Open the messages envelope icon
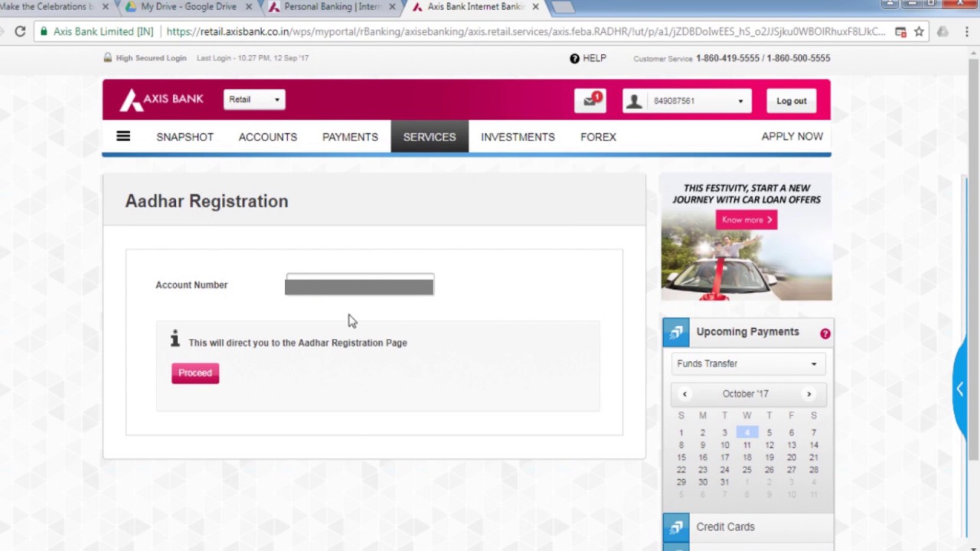980x551 pixels. pyautogui.click(x=590, y=101)
